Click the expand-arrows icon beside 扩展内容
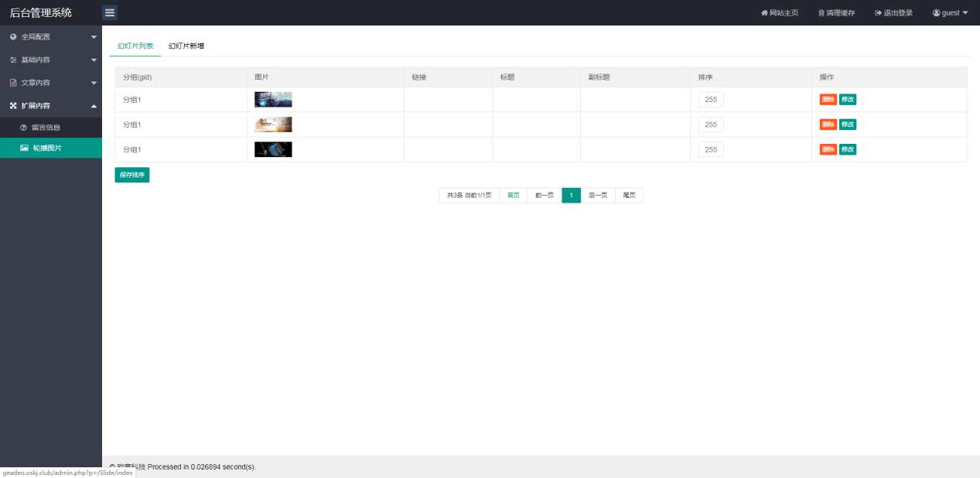This screenshot has width=980, height=478. click(x=13, y=105)
